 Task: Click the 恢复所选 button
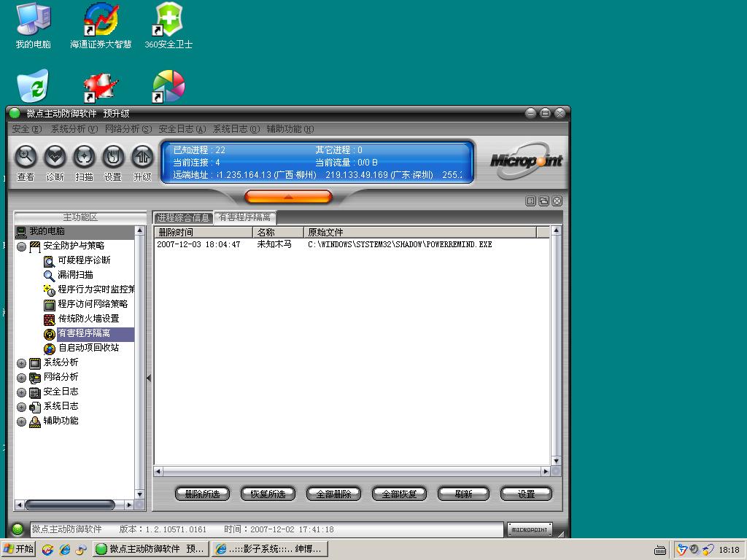[x=268, y=494]
